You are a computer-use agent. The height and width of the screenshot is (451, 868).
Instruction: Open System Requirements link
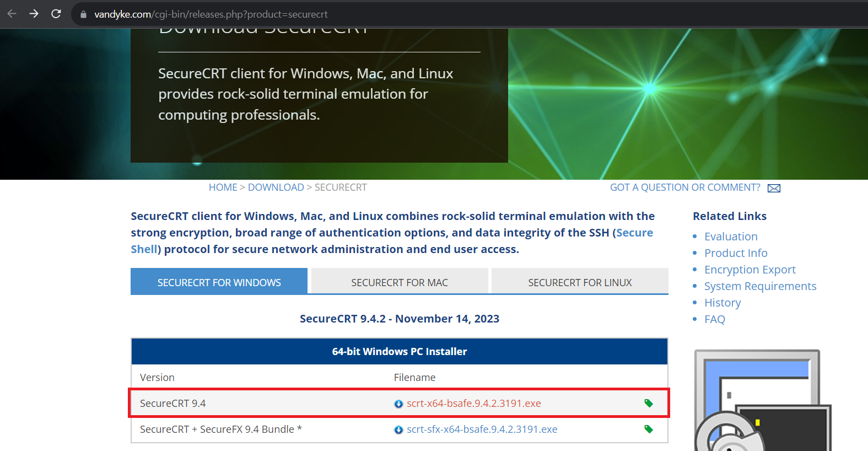(x=761, y=286)
